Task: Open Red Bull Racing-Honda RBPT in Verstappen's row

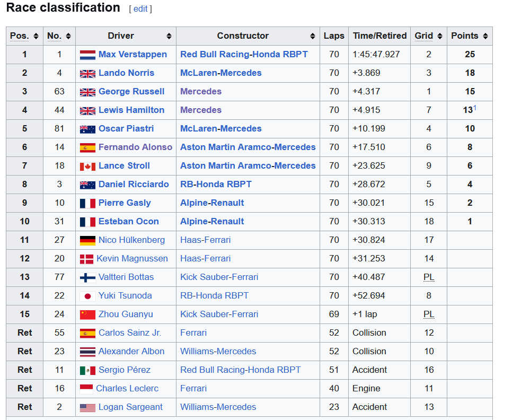Action: point(244,54)
